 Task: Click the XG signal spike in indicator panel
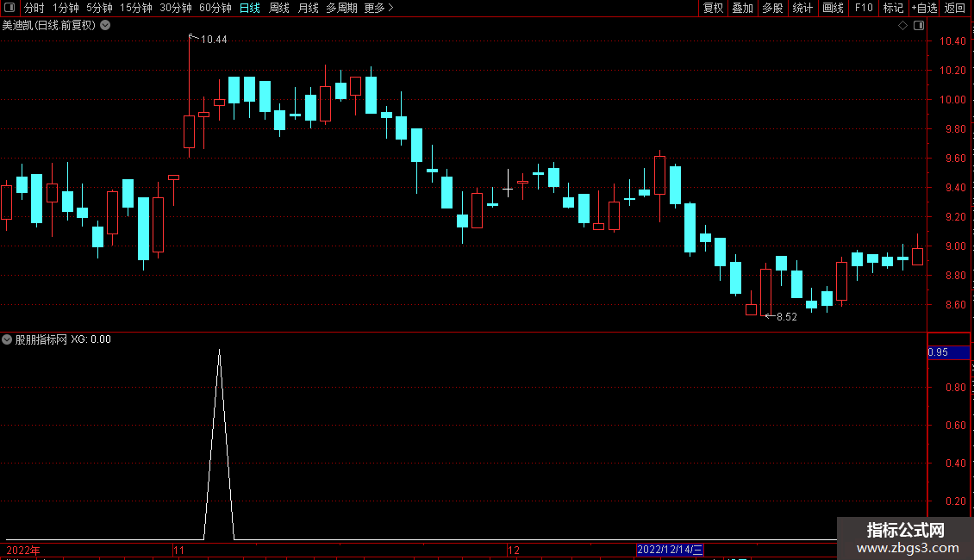click(x=219, y=444)
